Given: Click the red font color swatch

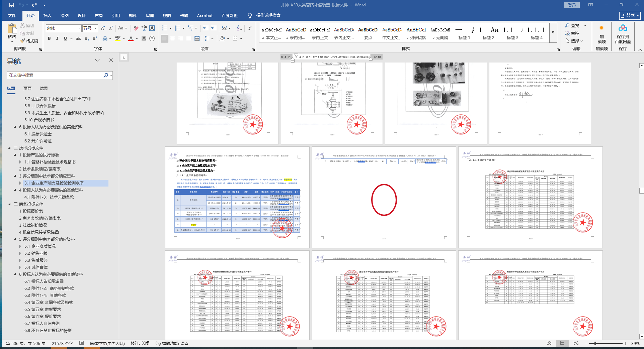Looking at the screenshot, I should click(131, 38).
